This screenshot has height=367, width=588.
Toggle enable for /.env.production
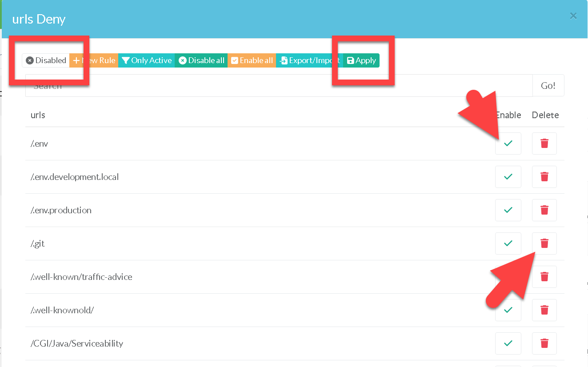pyautogui.click(x=508, y=210)
